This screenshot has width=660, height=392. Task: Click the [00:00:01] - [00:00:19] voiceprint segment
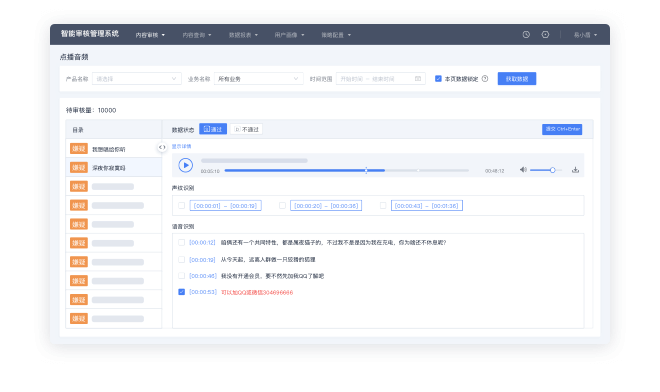click(226, 205)
